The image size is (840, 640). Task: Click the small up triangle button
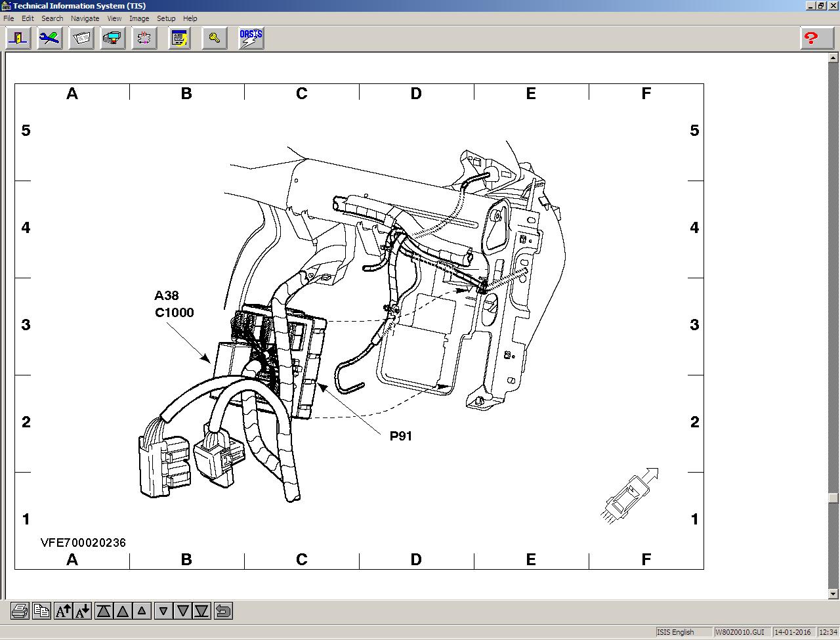pos(142,611)
